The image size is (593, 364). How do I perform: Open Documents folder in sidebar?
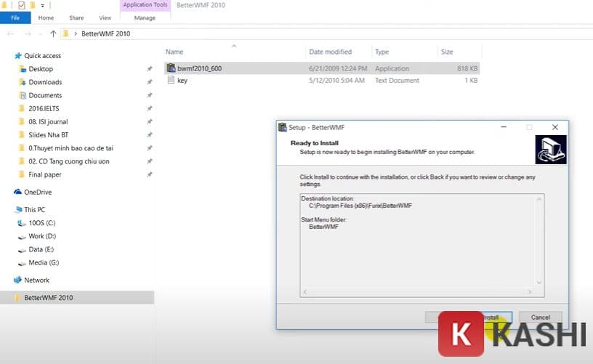[x=45, y=95]
